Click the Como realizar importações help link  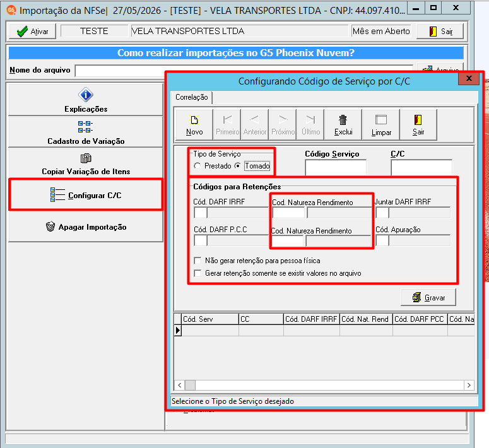pos(236,53)
